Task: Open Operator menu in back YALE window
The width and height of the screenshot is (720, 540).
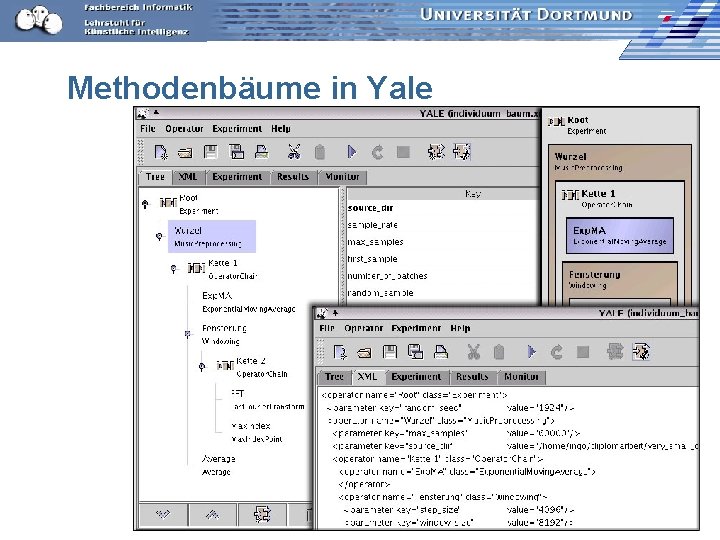Action: click(184, 129)
